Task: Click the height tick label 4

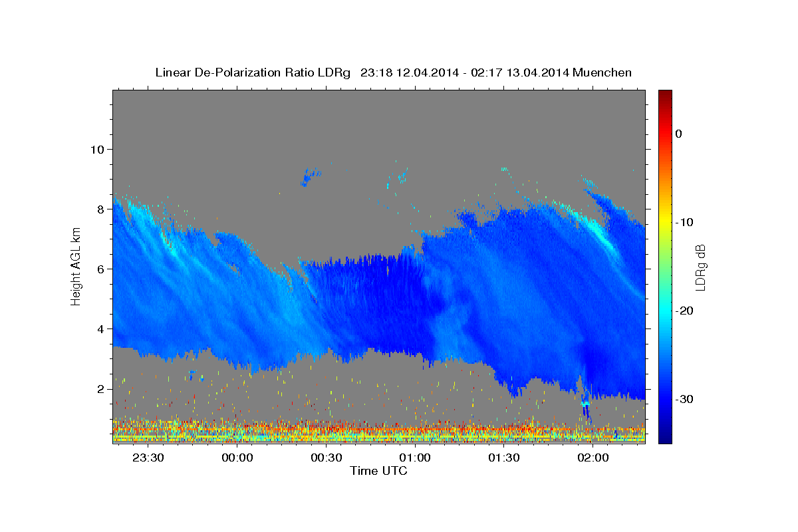Action: point(101,329)
